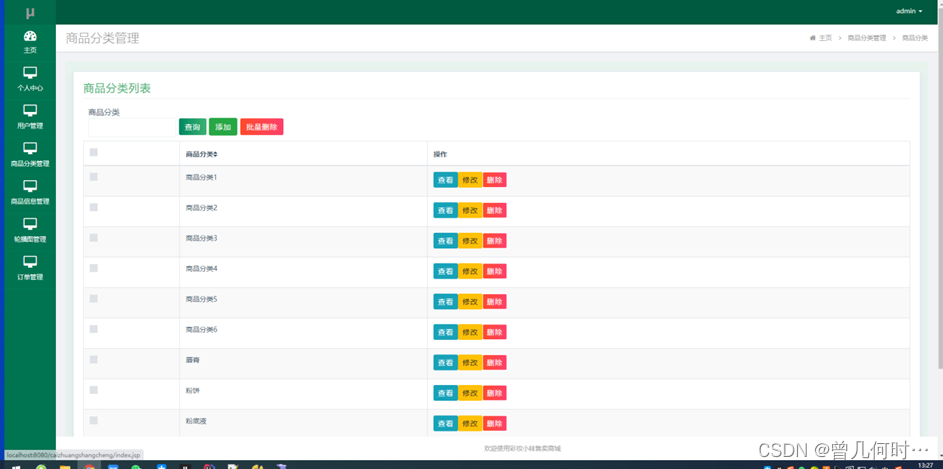The width and height of the screenshot is (943, 469).
Task: Edit 商品分类5 with 修改
Action: (470, 302)
